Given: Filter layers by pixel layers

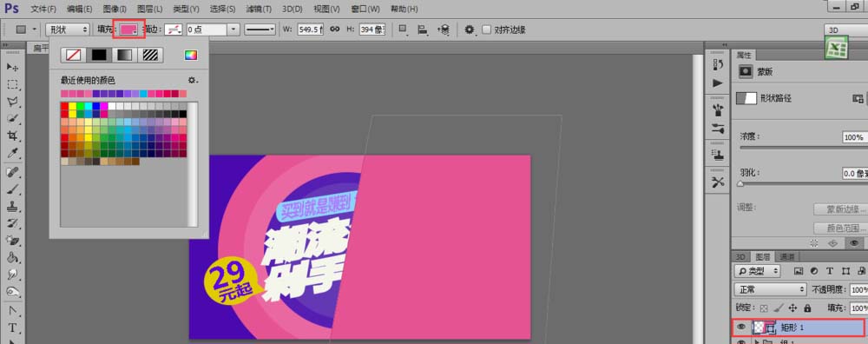Looking at the screenshot, I should click(x=799, y=271).
